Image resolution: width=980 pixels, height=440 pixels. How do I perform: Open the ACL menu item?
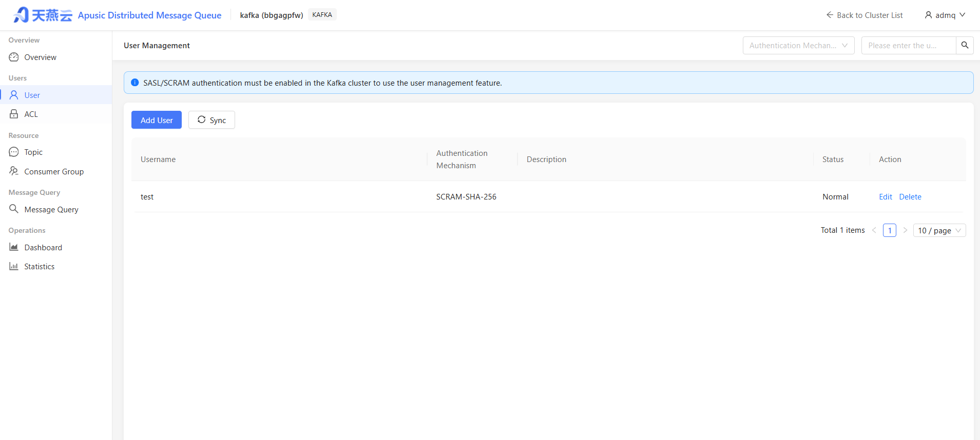coord(56,114)
